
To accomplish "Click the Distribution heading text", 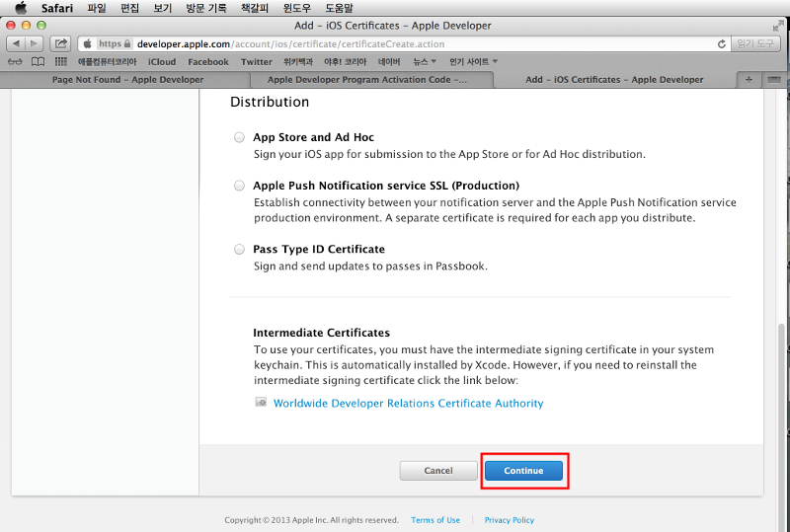I will coord(270,102).
